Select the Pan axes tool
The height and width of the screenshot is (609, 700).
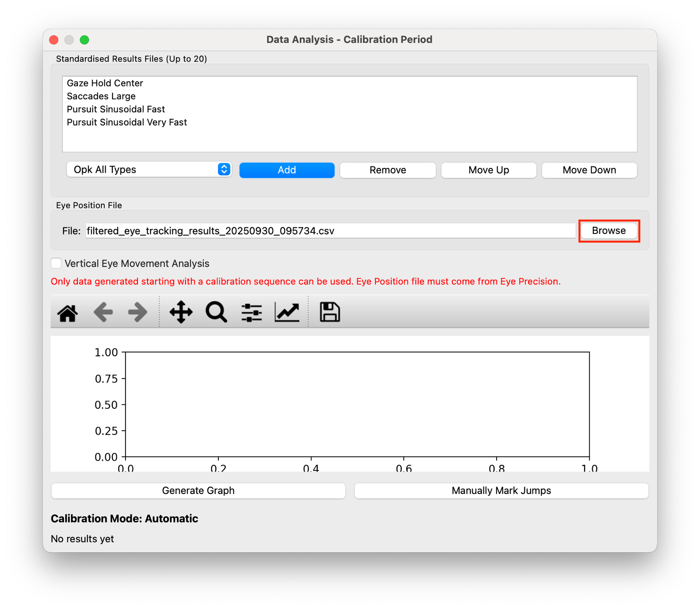tap(181, 313)
